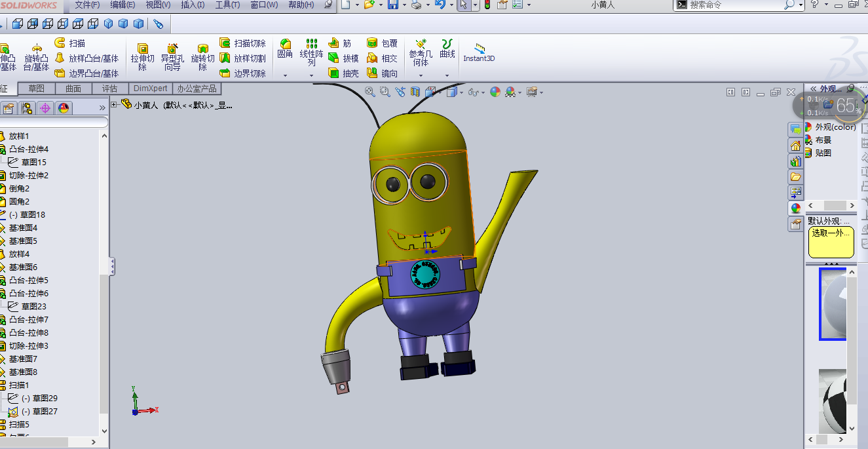Select 边界凸台/基体 boundary boss tool
Viewport: 868px width, 449px height.
click(86, 73)
